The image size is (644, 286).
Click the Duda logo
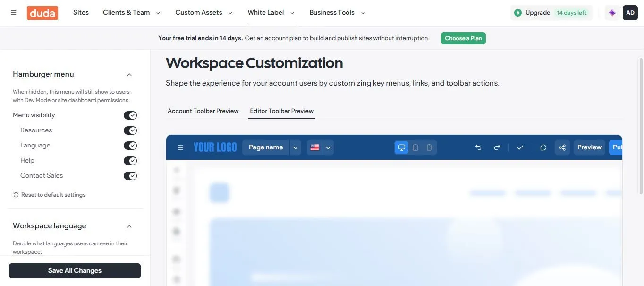point(42,13)
